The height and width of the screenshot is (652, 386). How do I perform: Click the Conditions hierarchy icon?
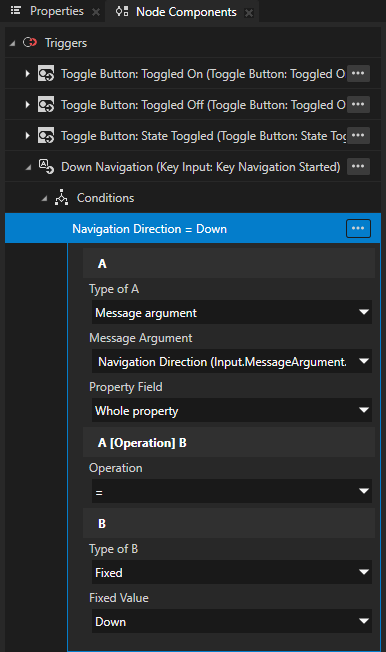61,198
